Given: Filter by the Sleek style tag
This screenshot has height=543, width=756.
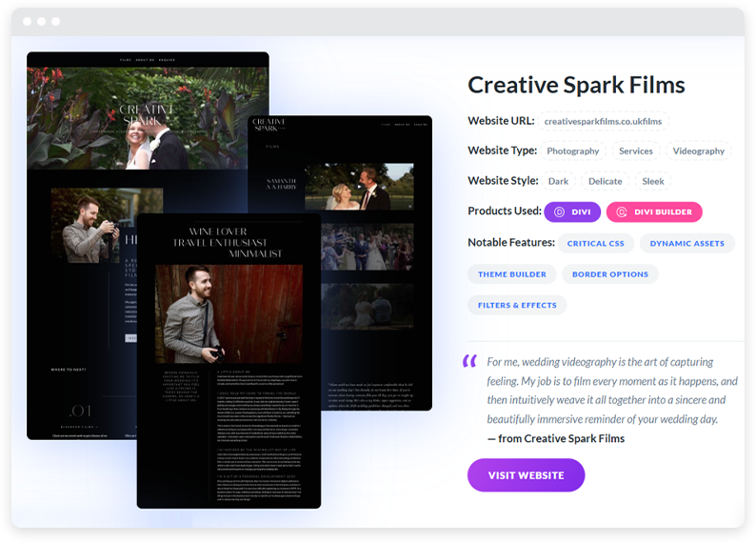Looking at the screenshot, I should [x=653, y=181].
